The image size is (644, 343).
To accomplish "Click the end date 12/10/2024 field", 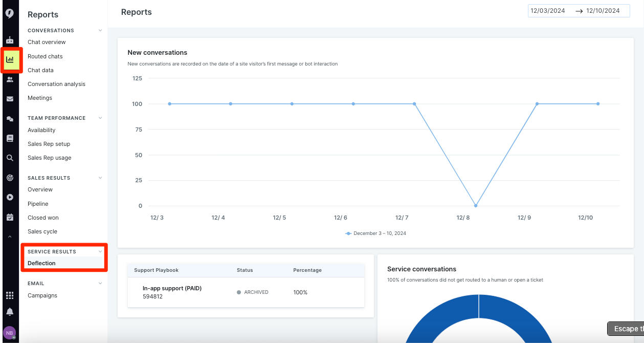I will pos(603,11).
